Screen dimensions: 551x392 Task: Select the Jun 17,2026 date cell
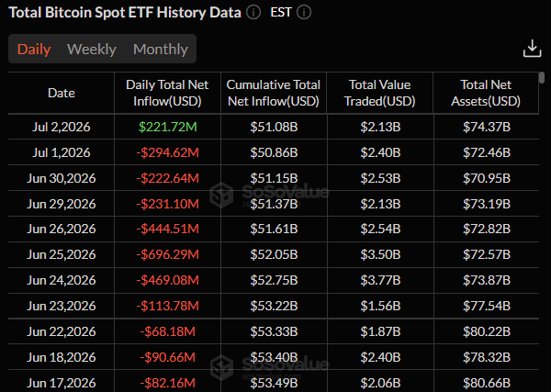62,383
